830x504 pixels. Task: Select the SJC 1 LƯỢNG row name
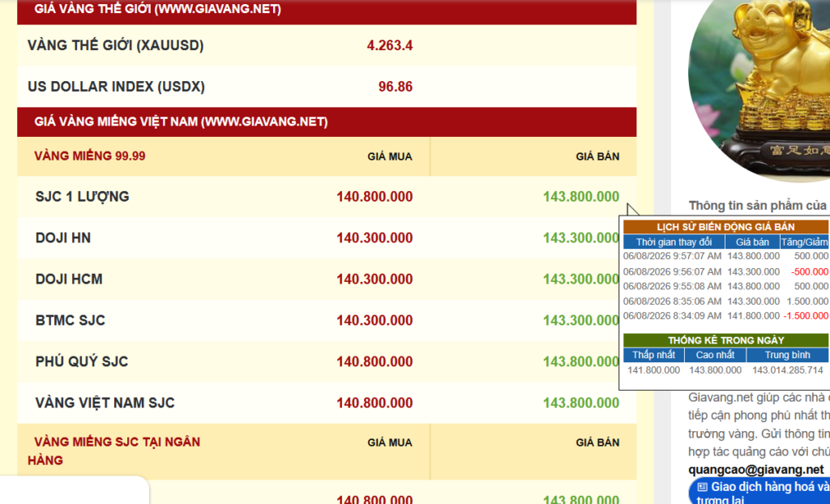[82, 196]
